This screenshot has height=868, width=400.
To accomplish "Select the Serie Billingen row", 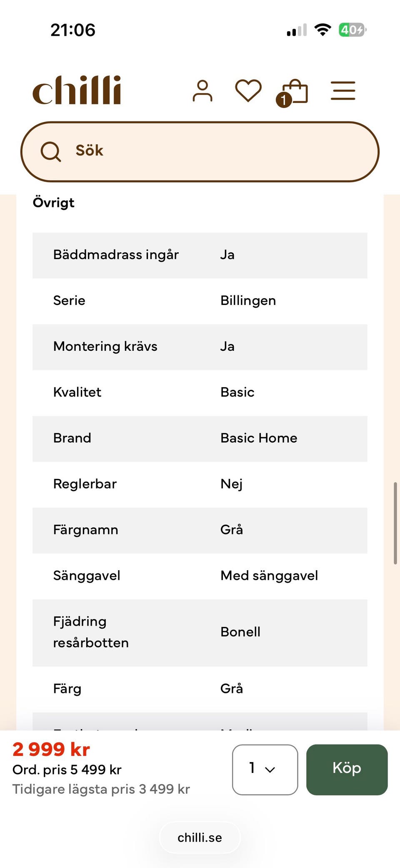I will (200, 301).
